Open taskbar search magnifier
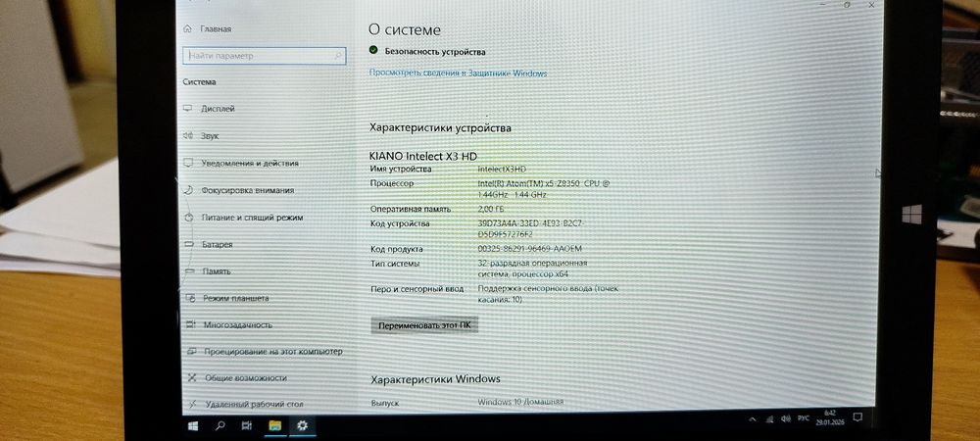Image resolution: width=980 pixels, height=441 pixels. click(x=220, y=426)
